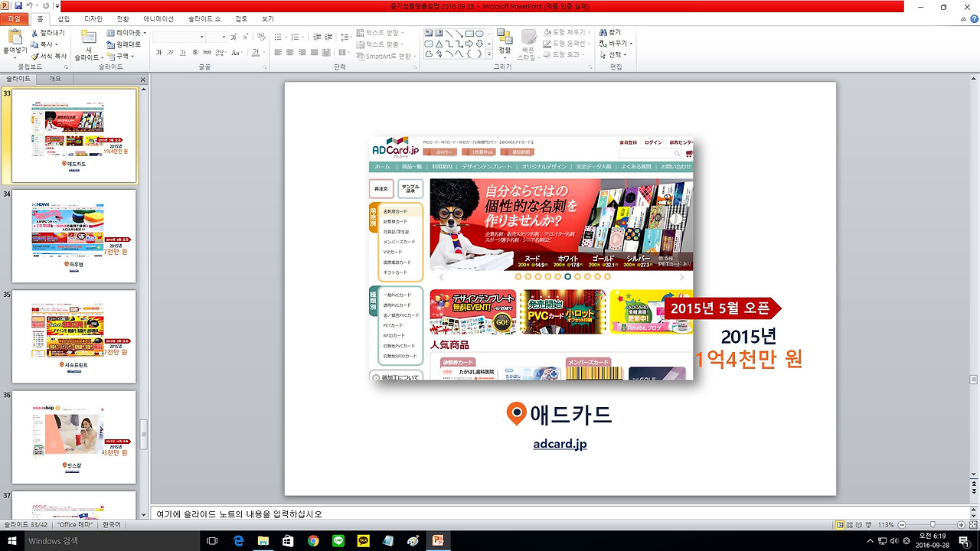The width and height of the screenshot is (980, 551).
Task: Switch to Slide Sorter view icon
Action: [x=851, y=525]
